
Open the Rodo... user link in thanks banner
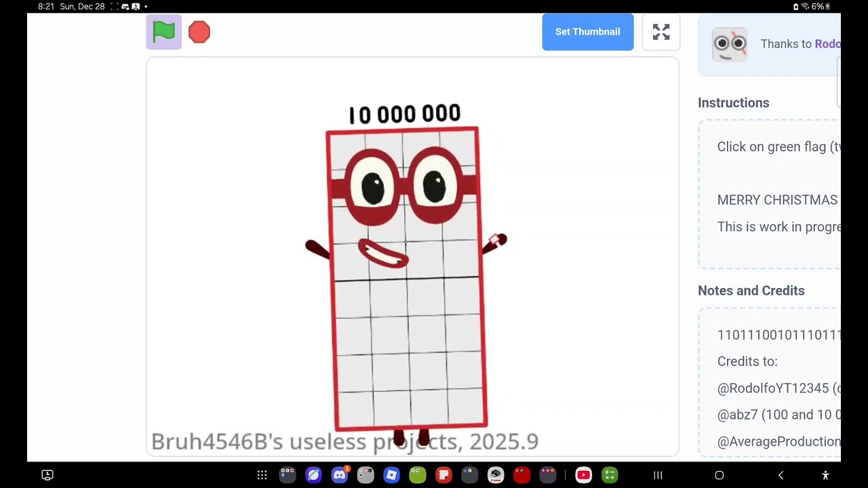[x=827, y=44]
